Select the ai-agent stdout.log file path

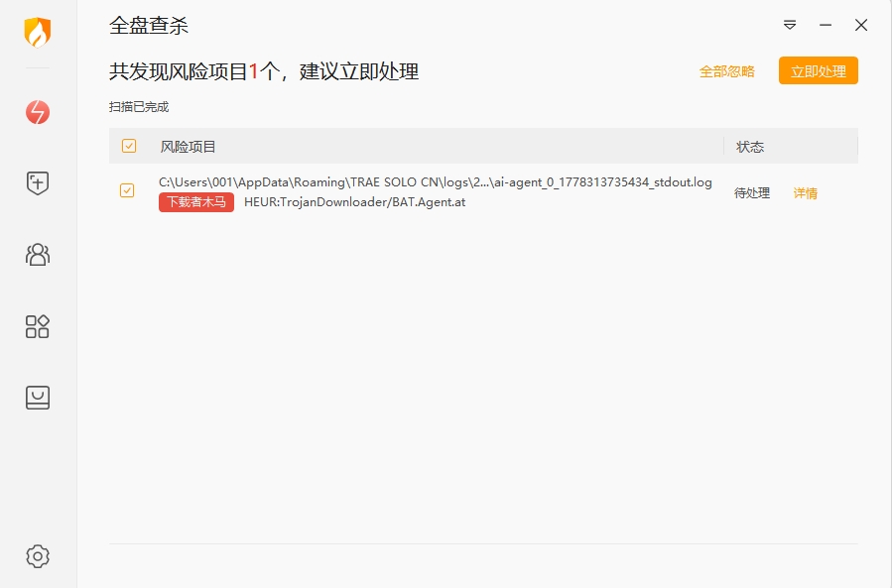tap(436, 182)
